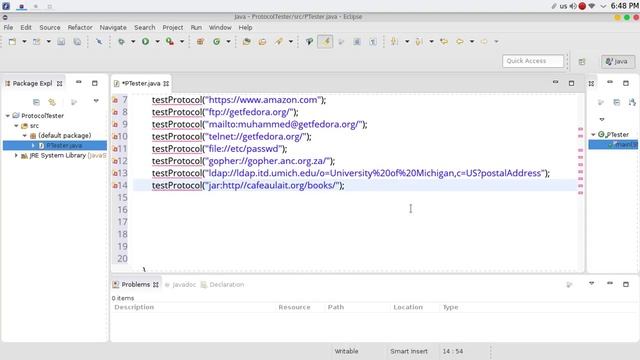This screenshot has height=360, width=640.
Task: Collapse the src folder node
Action: coord(16,126)
